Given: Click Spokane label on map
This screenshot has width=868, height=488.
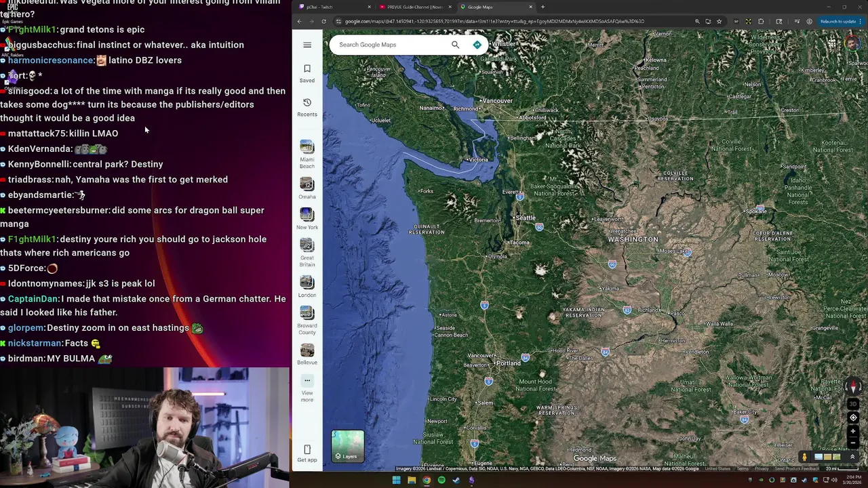Looking at the screenshot, I should tap(755, 211).
